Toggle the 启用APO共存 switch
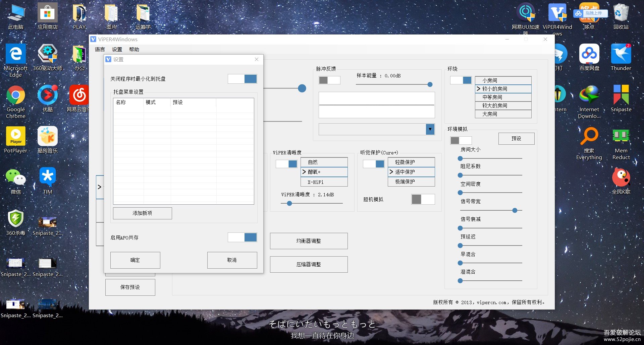 [242, 237]
